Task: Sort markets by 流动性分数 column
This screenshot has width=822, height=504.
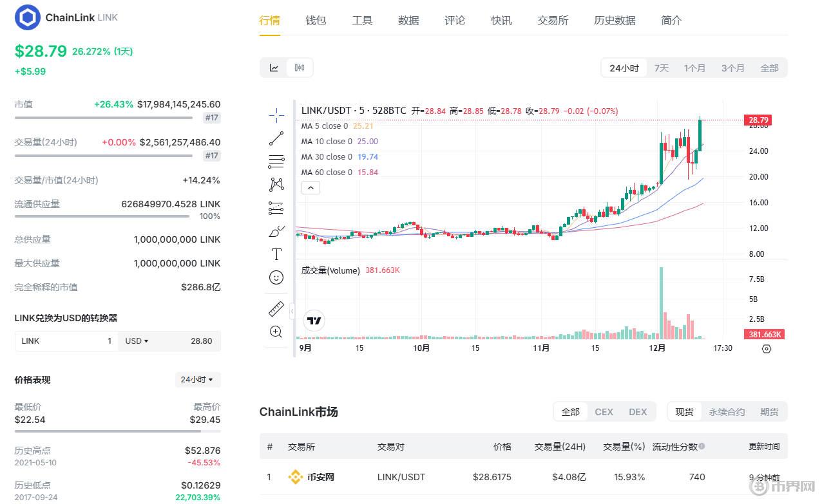Action: click(x=675, y=447)
